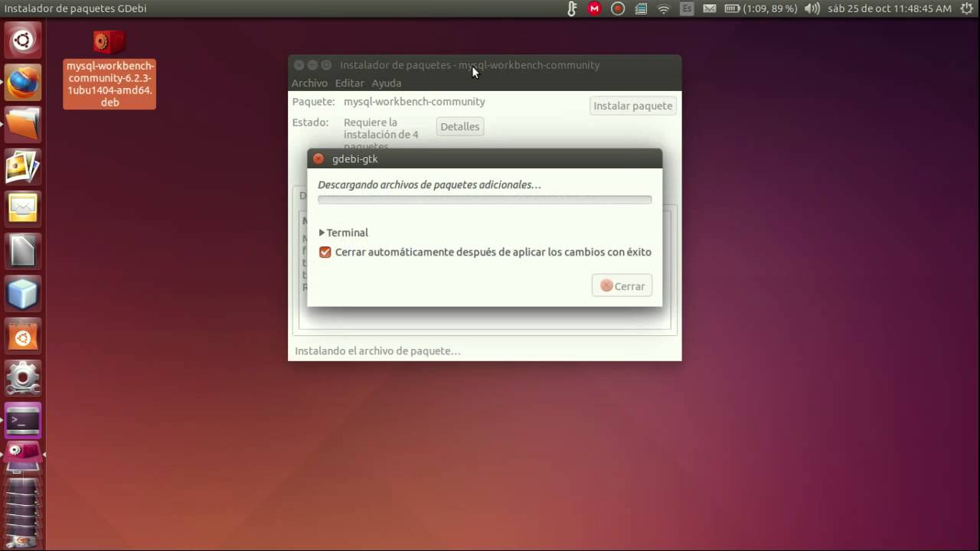Click the red recording indicator icon
980x551 pixels.
618,8
